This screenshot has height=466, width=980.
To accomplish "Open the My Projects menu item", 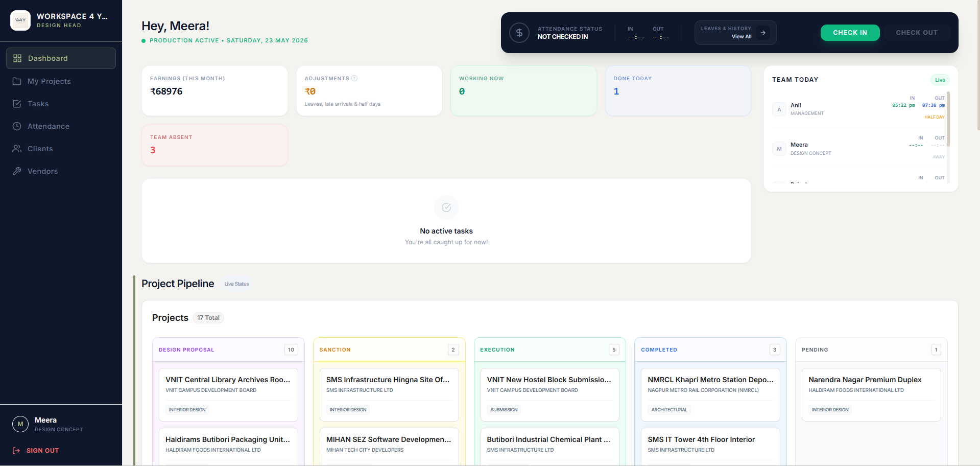I will (x=61, y=81).
